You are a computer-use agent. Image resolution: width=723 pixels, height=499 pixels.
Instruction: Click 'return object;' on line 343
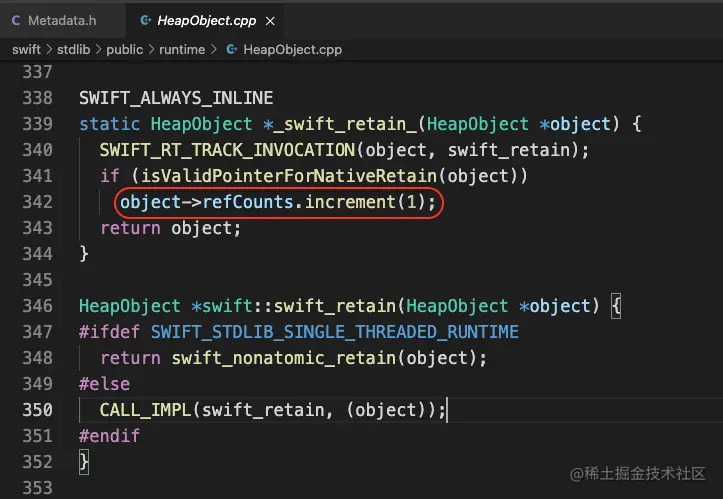pos(171,228)
